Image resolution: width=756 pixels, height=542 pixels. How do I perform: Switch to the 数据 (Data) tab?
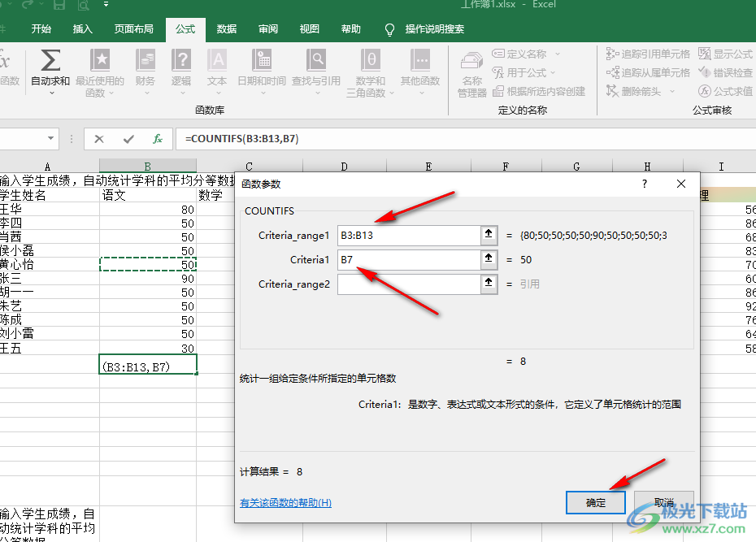tap(227, 29)
